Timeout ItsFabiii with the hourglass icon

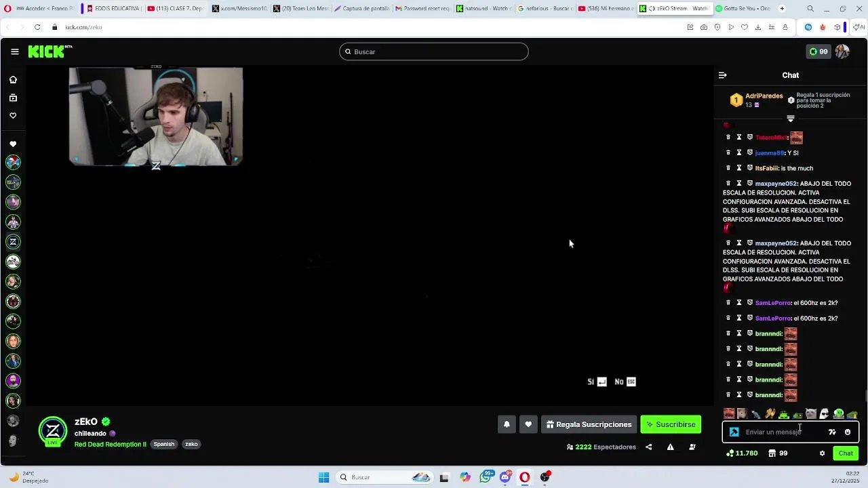tap(739, 168)
